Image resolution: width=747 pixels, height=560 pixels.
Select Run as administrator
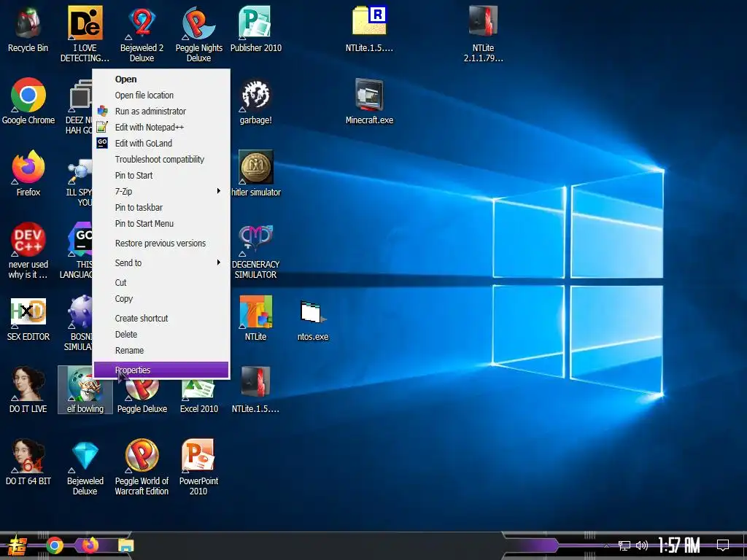[x=161, y=112]
